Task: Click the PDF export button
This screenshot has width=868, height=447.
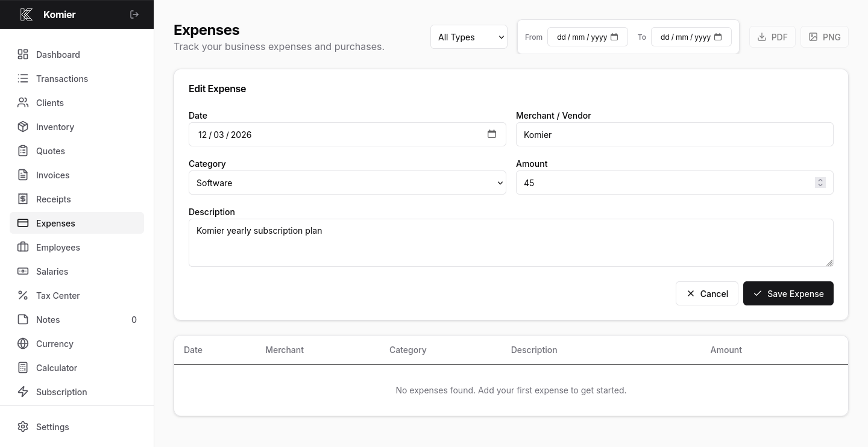Action: [772, 37]
